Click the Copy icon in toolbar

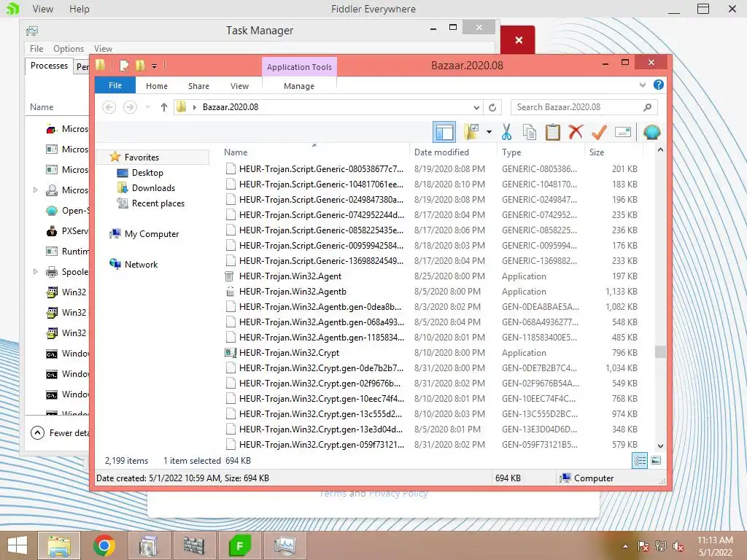coord(530,132)
